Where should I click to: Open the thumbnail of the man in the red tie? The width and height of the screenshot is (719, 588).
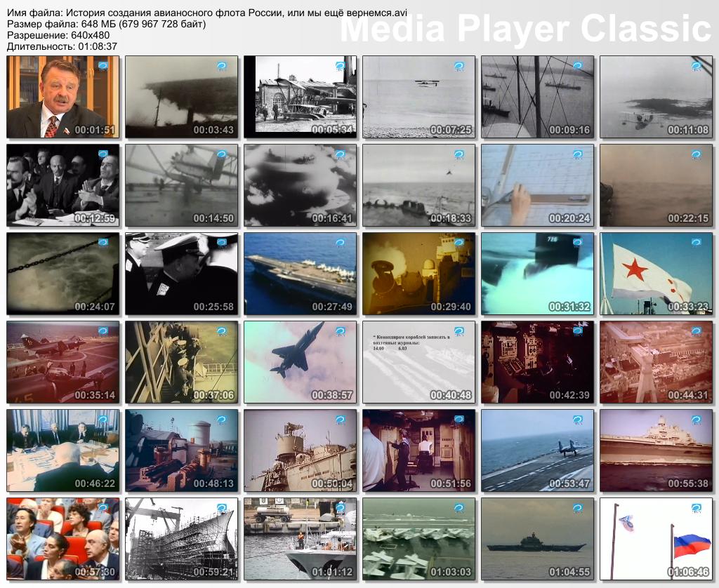click(62, 97)
